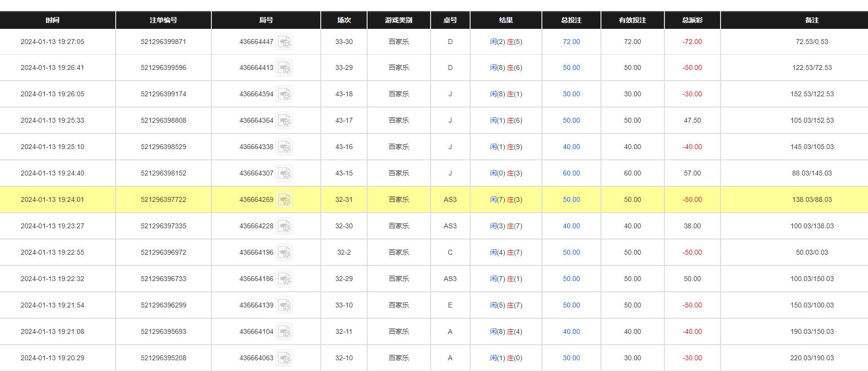
Task: Click replay icon beside round 436664063
Action: point(284,358)
